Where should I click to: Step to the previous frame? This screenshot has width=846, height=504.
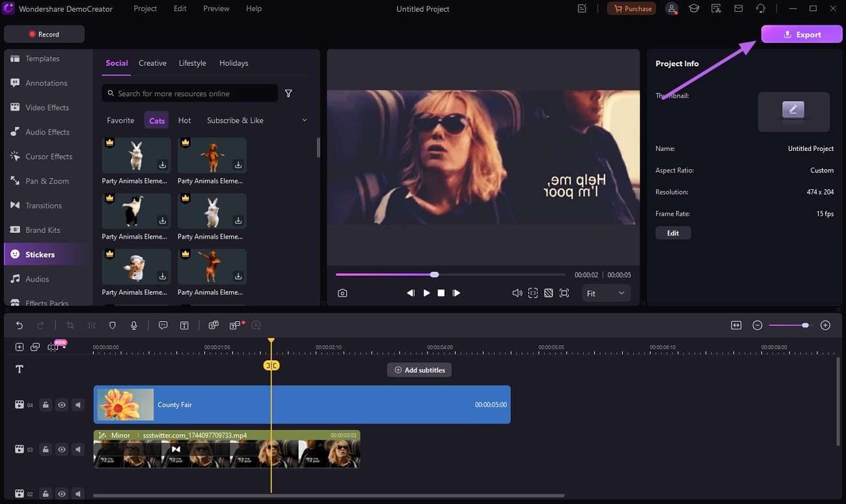pos(411,293)
